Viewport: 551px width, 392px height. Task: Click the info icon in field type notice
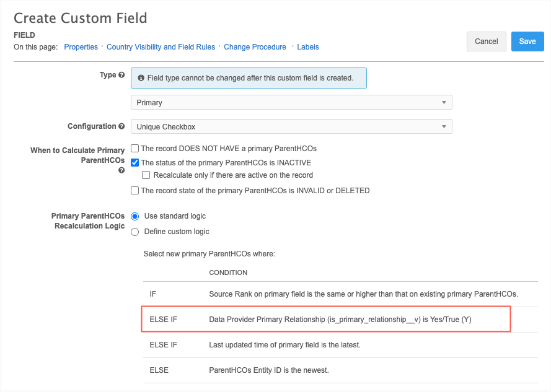141,78
